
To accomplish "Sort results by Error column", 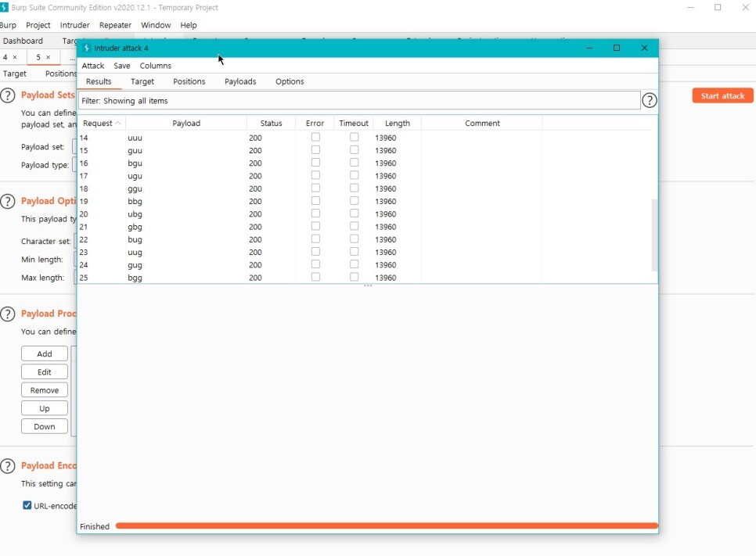I will [x=315, y=123].
